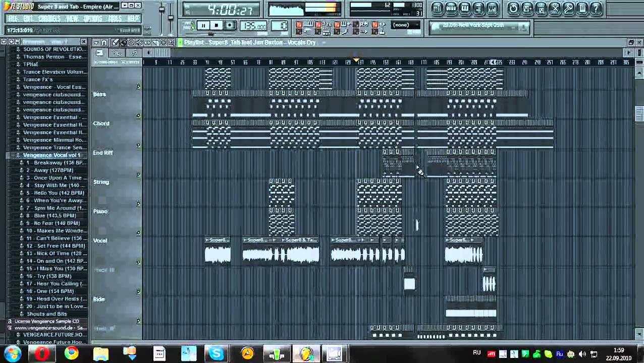Click the 135.000 tempo display
This screenshot has height=363, width=644.
tap(253, 26)
